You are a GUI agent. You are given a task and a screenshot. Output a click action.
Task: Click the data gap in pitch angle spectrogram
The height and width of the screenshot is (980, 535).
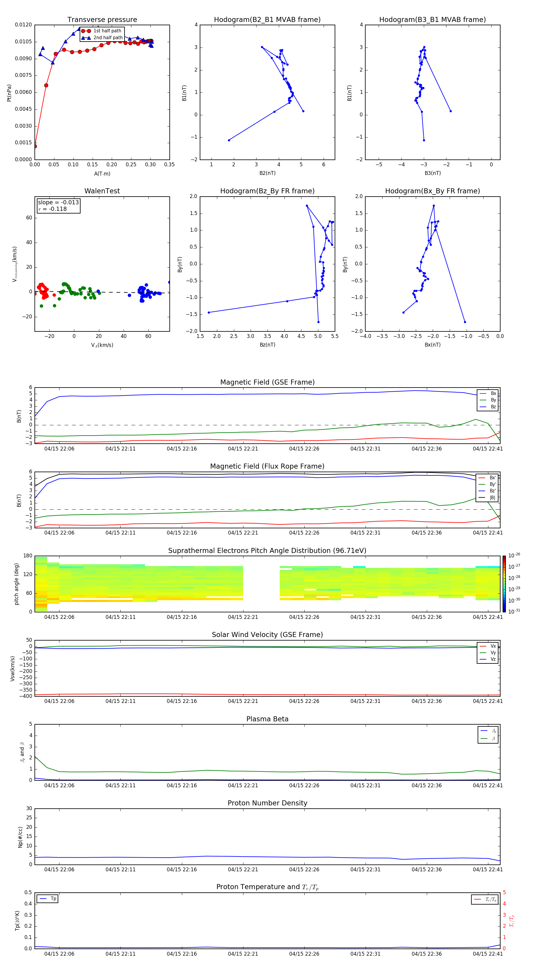point(261,583)
